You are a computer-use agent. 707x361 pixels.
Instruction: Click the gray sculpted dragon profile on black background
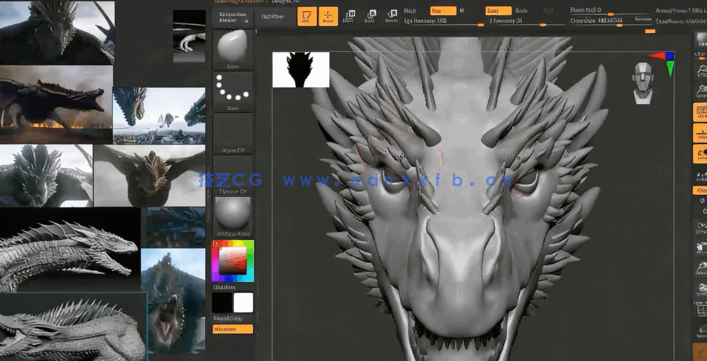(70, 250)
